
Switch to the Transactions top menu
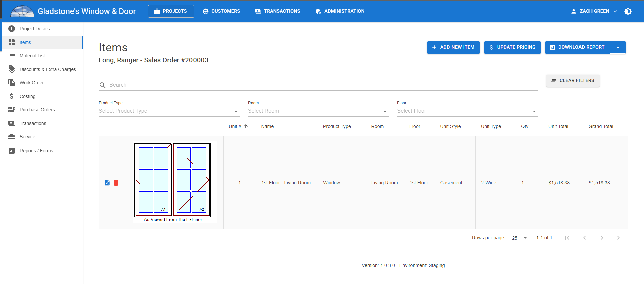(277, 11)
